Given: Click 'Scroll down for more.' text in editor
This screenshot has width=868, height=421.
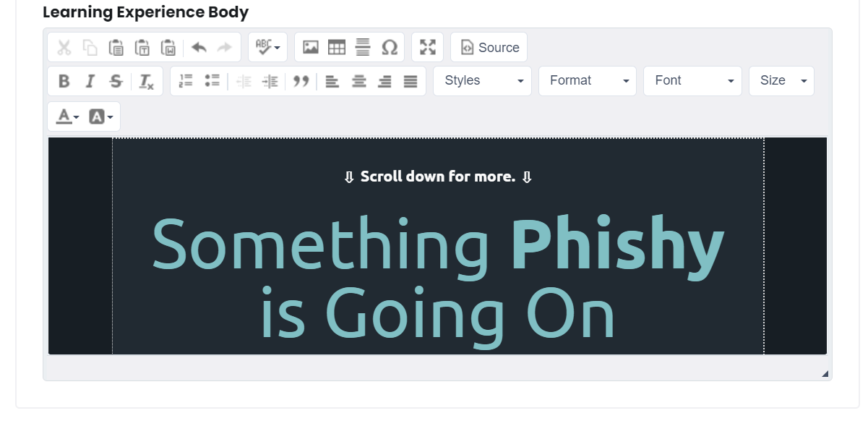Looking at the screenshot, I should pos(438,177).
